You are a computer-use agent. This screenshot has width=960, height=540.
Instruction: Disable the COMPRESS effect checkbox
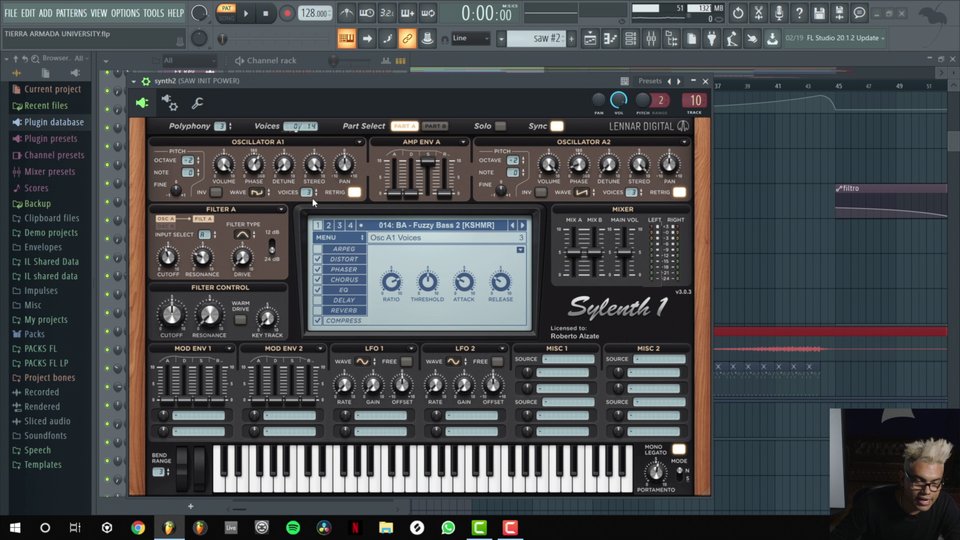[x=317, y=320]
